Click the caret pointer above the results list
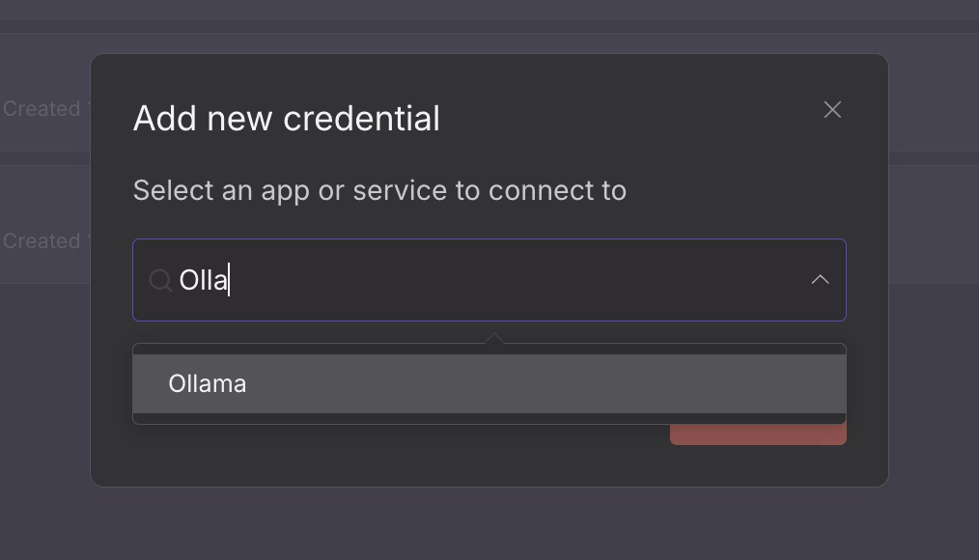Viewport: 979px width, 560px height. coord(494,337)
